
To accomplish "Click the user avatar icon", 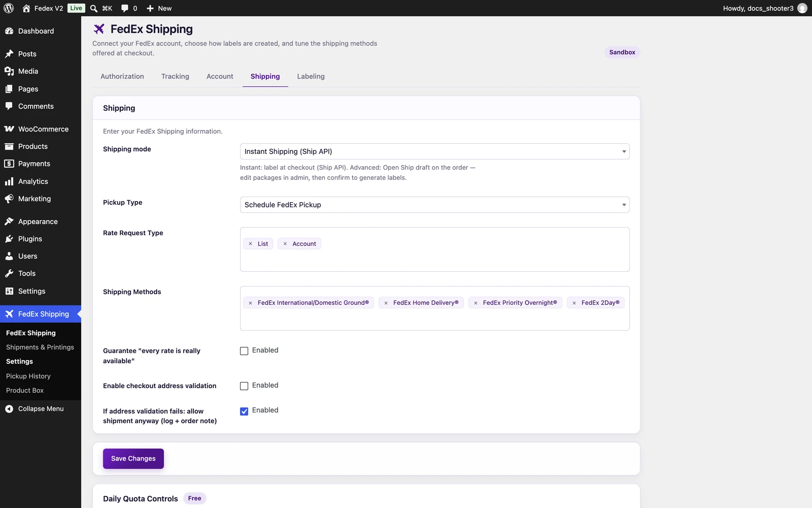I will (802, 8).
